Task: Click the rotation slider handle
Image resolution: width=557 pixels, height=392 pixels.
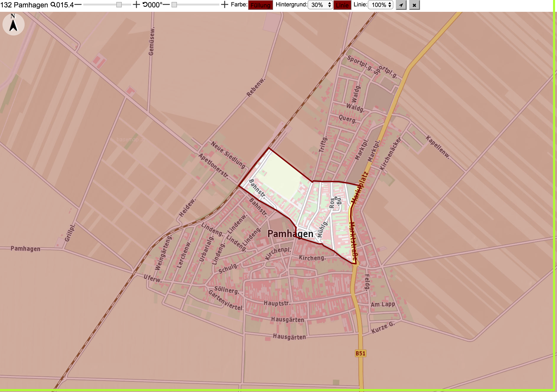Action: [x=174, y=5]
